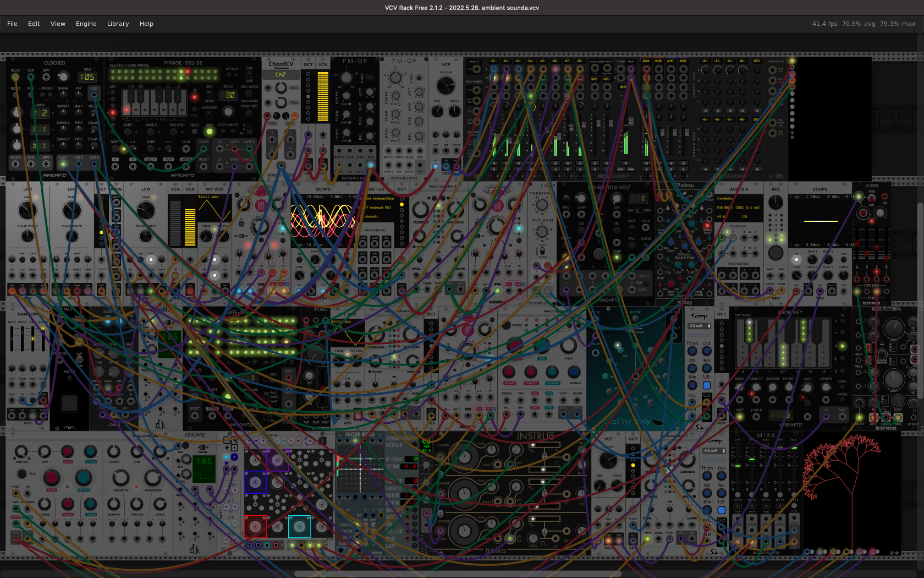Click the colorful SCOPE waveform display
The width and height of the screenshot is (924, 578).
pyautogui.click(x=323, y=220)
